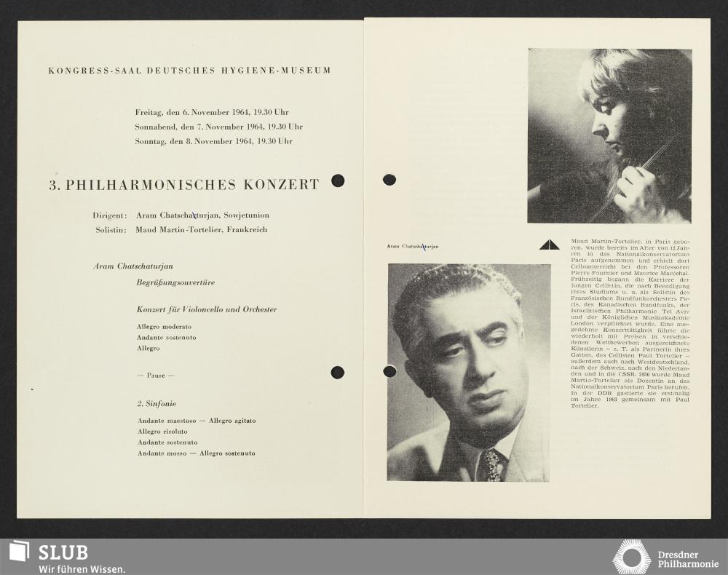The width and height of the screenshot is (728, 575).
Task: Click the "Pause" intermission marker
Action: tap(156, 376)
